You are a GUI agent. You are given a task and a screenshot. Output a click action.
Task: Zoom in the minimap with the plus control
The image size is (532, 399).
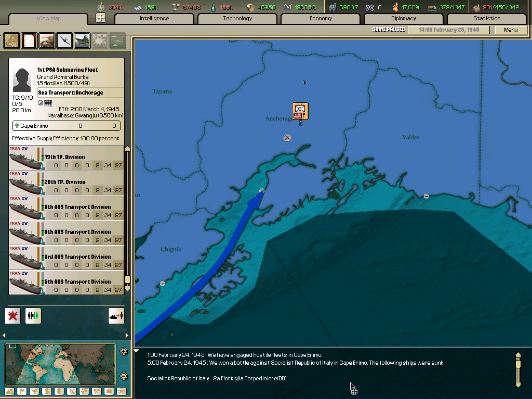click(x=124, y=351)
